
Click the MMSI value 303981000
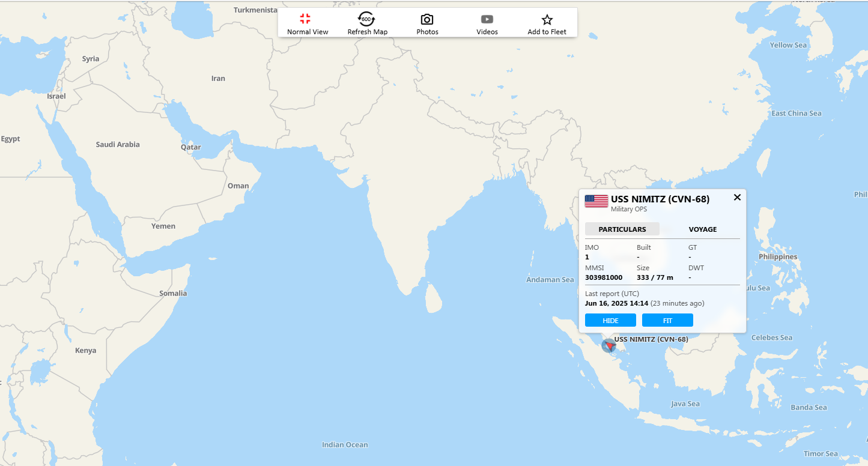(604, 277)
